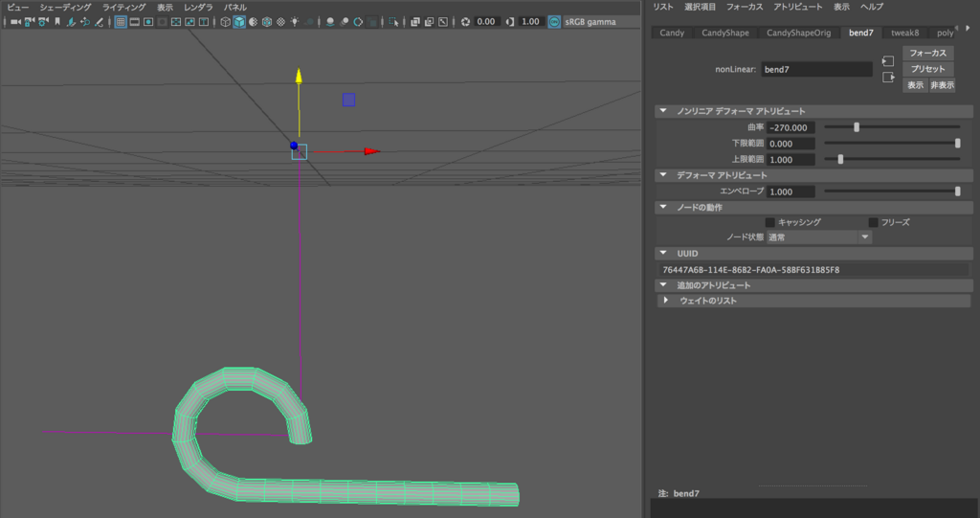
Task: Click the X-Ray Joints icon
Action: (x=442, y=22)
